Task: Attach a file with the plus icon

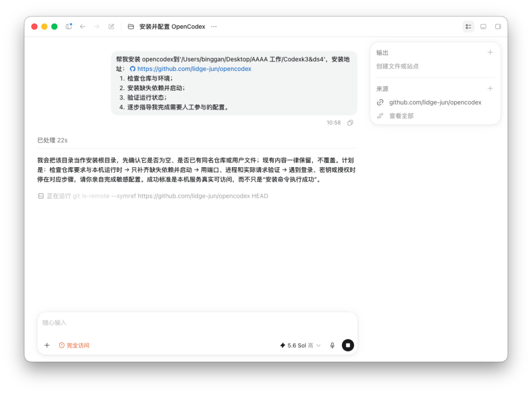Action: [47, 345]
